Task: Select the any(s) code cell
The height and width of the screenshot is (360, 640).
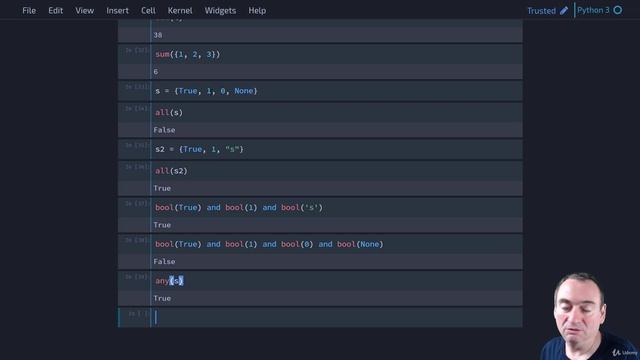Action: [x=337, y=281]
